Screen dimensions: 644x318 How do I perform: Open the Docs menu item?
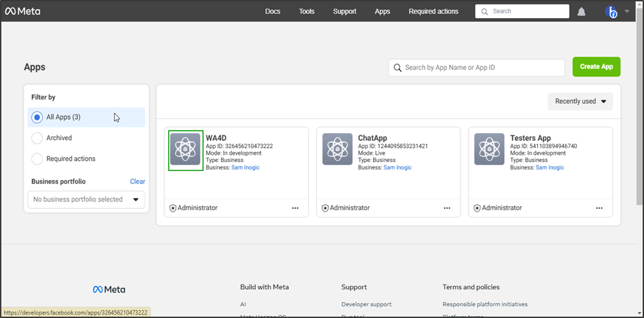273,11
